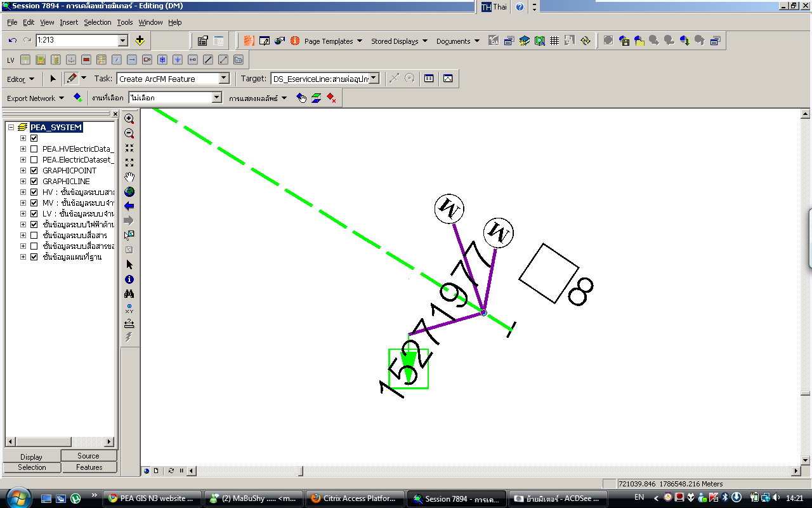Open the Task dropdown showing Create ArcFM Feature

(224, 78)
